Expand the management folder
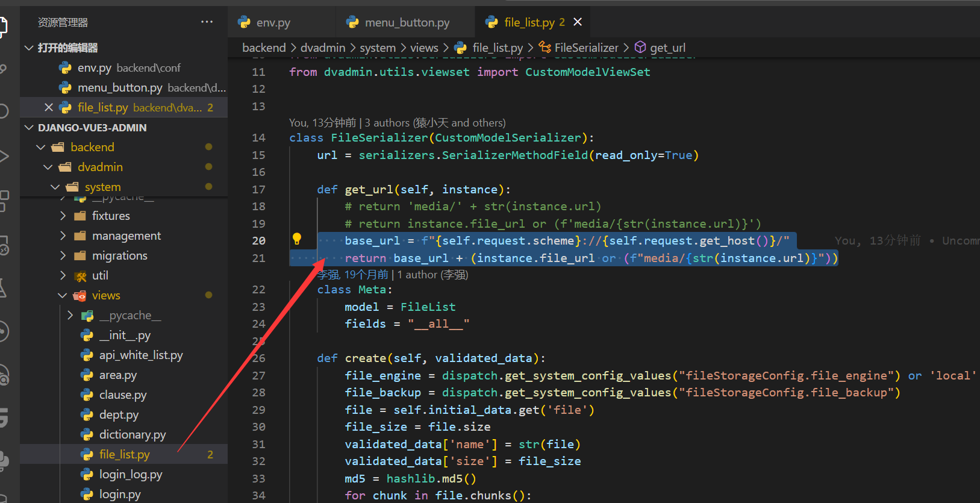The image size is (980, 503). pyautogui.click(x=63, y=236)
